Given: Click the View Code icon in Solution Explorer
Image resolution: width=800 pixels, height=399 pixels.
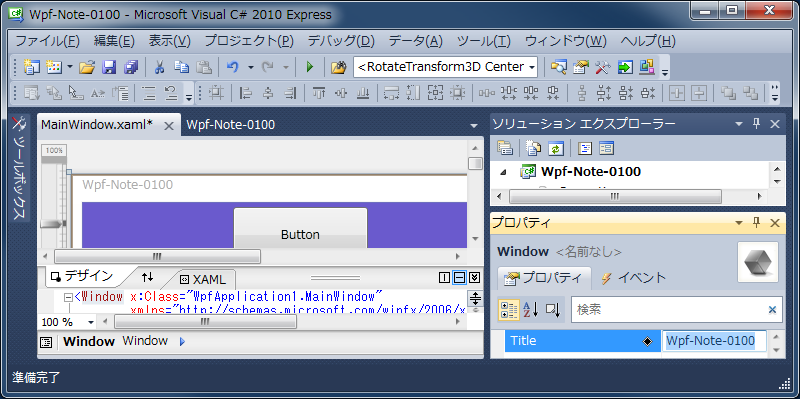Looking at the screenshot, I should click(584, 148).
